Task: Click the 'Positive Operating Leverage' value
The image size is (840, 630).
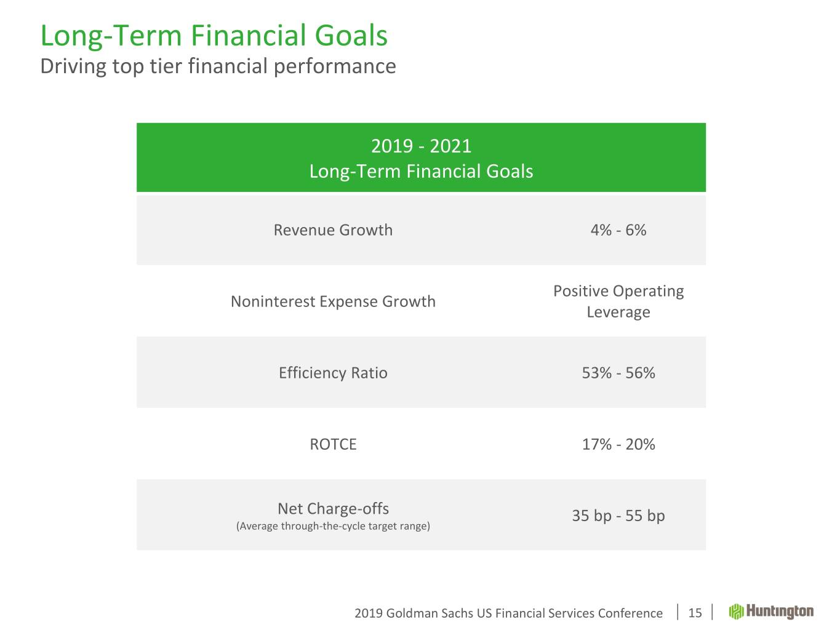Action: (x=618, y=301)
